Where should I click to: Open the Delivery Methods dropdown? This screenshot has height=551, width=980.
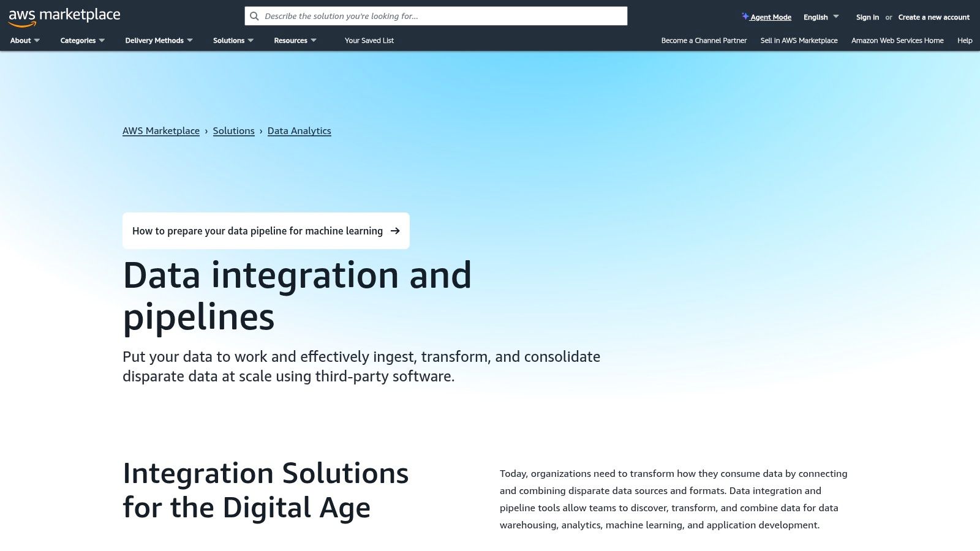[x=154, y=40]
